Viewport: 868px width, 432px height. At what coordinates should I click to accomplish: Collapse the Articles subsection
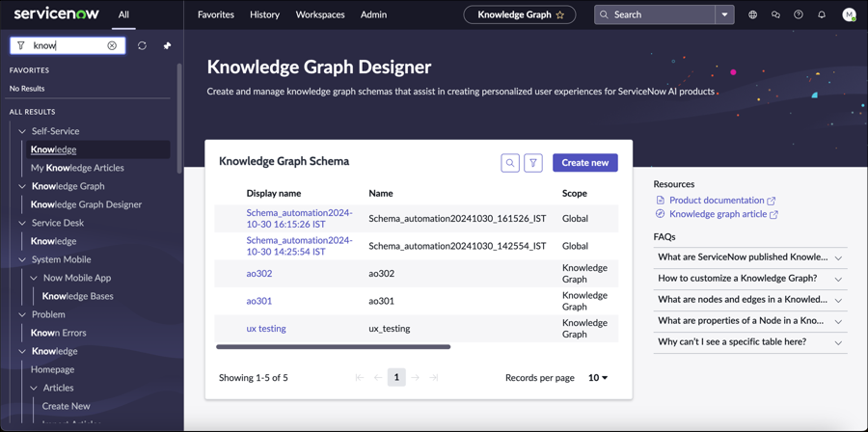pyautogui.click(x=34, y=388)
